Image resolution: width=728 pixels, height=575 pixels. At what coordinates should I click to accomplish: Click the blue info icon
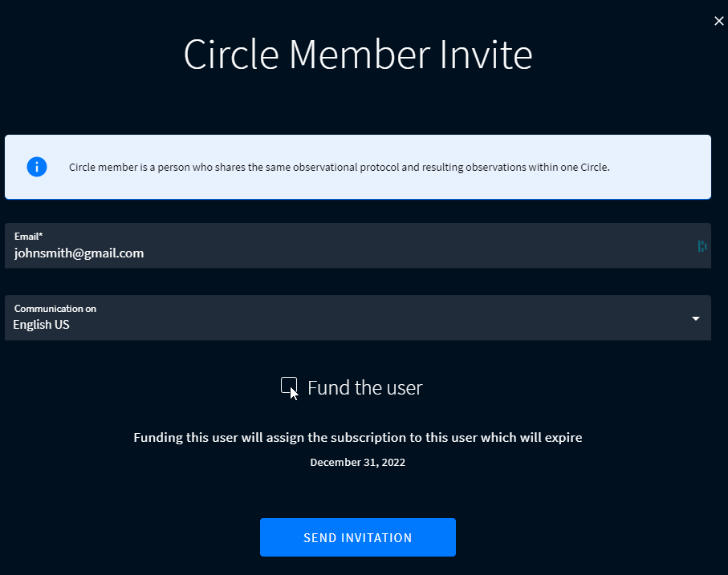37,167
